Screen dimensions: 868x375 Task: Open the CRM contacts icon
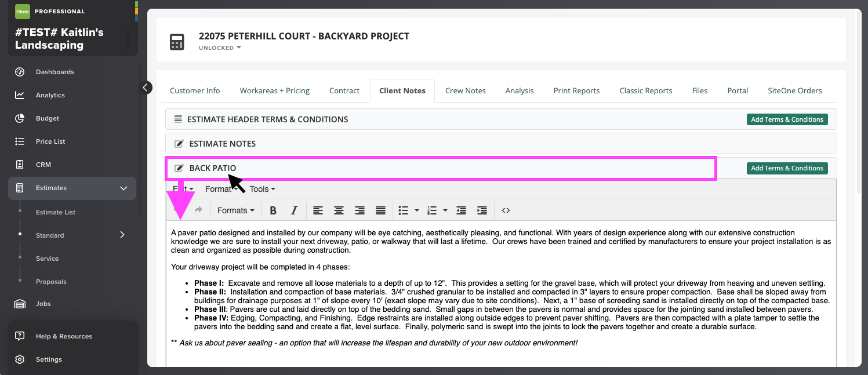coord(20,165)
